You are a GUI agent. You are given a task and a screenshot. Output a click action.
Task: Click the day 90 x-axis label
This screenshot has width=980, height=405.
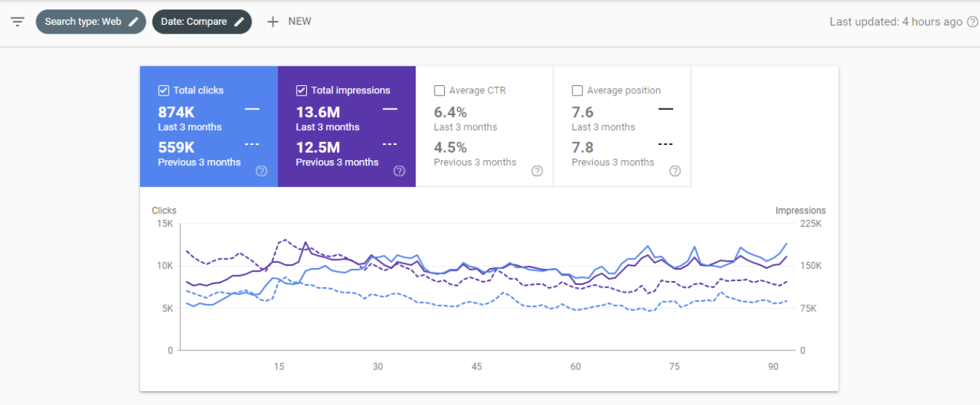point(773,366)
